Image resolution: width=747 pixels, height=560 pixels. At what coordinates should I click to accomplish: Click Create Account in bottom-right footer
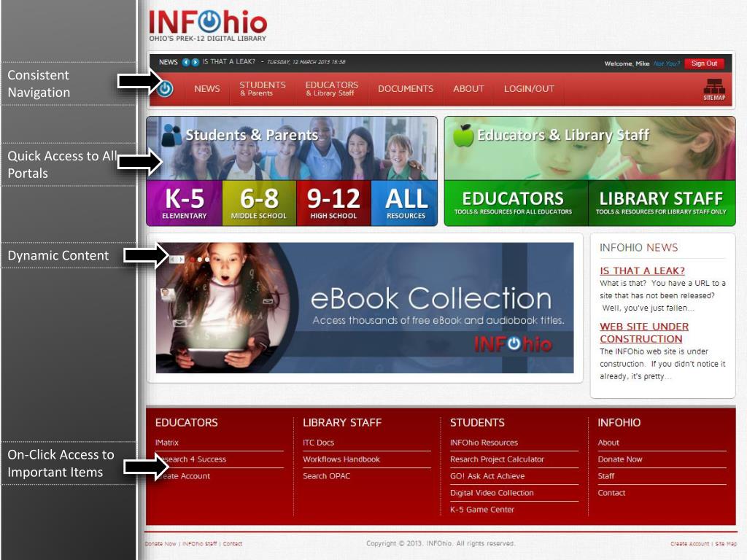[690, 543]
